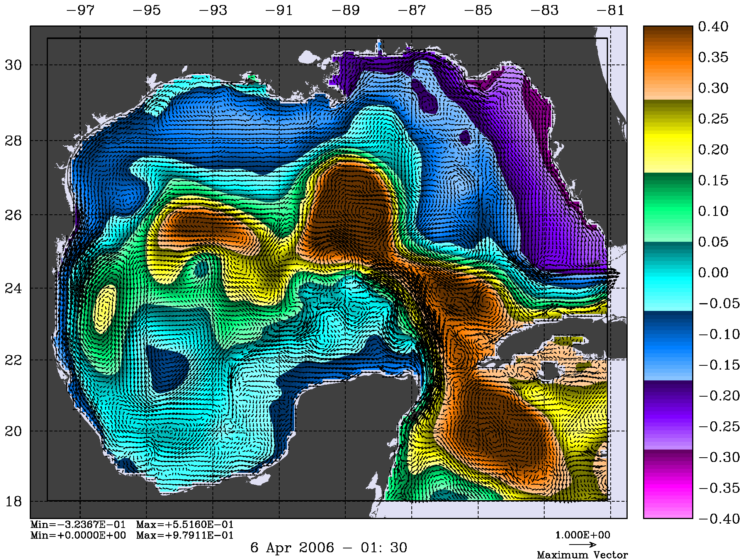
Task: Click the latitude 20 axis label
Action: (x=14, y=431)
